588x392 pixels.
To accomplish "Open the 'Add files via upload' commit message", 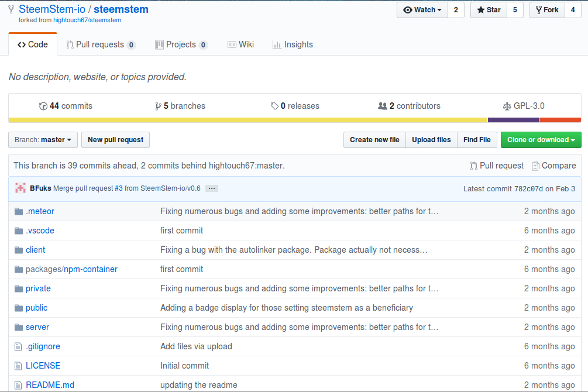I will (x=196, y=346).
